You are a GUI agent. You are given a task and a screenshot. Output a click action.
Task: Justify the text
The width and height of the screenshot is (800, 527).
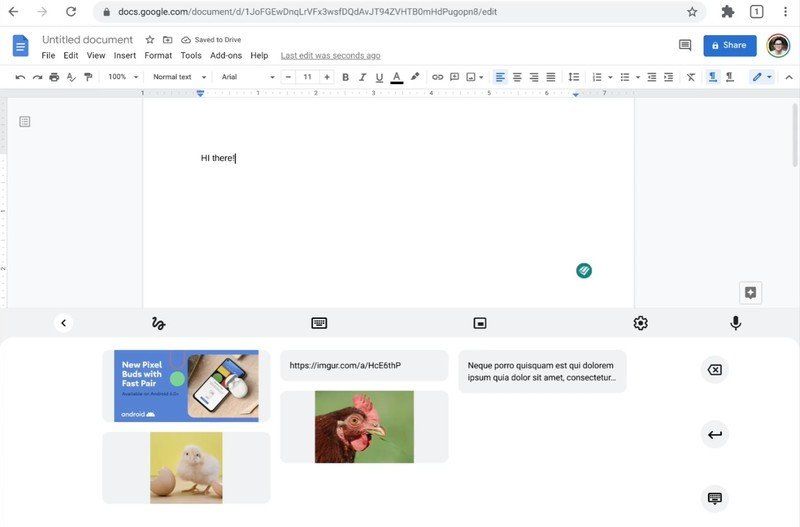pos(551,77)
